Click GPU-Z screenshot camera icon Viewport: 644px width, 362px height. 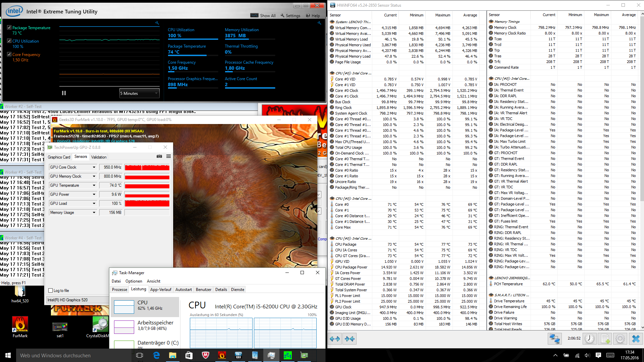159,157
